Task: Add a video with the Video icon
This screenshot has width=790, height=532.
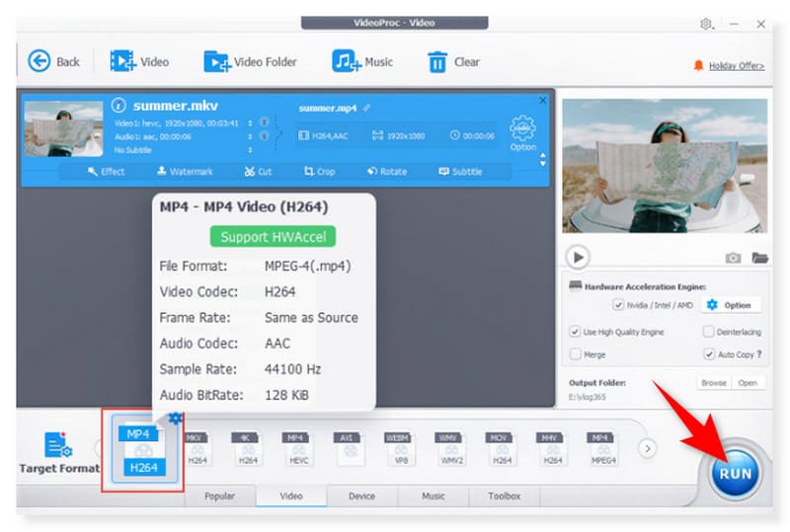Action: click(x=122, y=61)
